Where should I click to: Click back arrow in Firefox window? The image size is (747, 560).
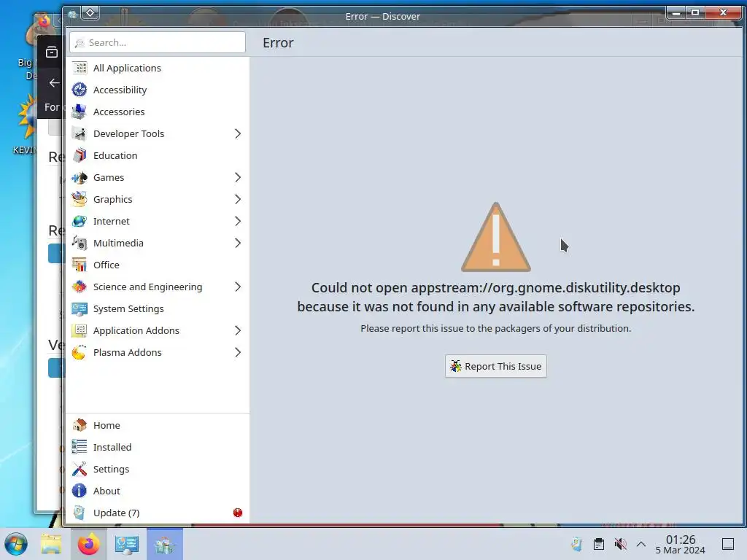(x=54, y=83)
